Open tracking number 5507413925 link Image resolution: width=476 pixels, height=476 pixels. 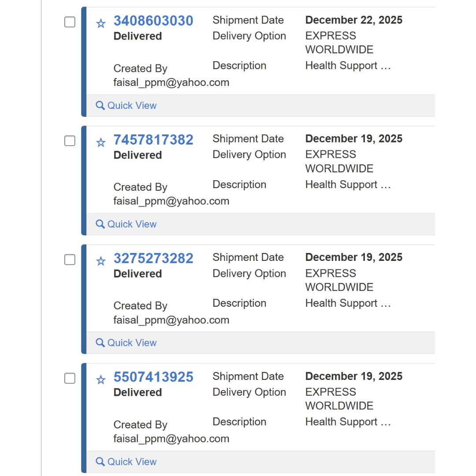pyautogui.click(x=153, y=377)
